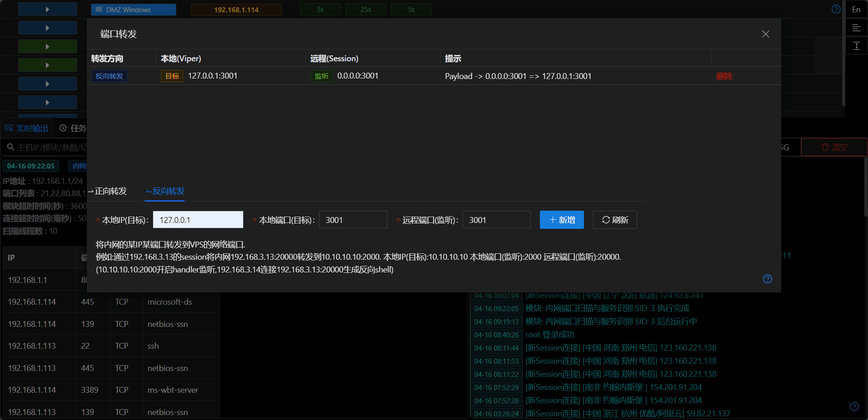Select row 192.168.1.114 port 139
The image size is (868, 420).
[111, 324]
